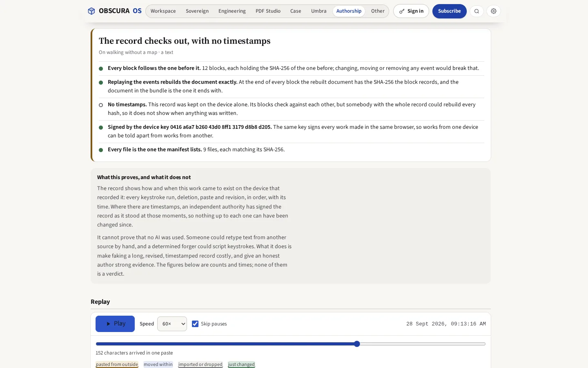Start replay with the Play button
The width and height of the screenshot is (588, 368).
pos(115,324)
